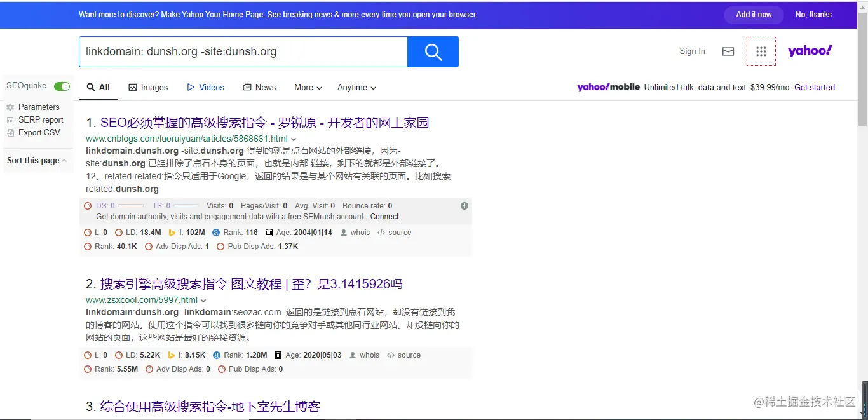This screenshot has width=868, height=420.
Task: Open third result 综合使用高级搜索指令
Action: coord(210,407)
